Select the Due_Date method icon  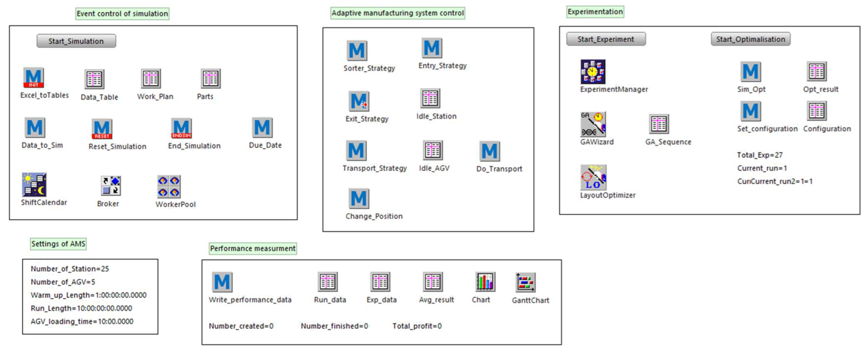click(x=262, y=127)
